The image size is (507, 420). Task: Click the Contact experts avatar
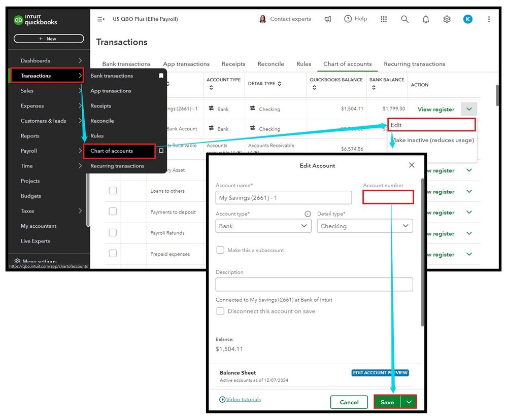[262, 19]
